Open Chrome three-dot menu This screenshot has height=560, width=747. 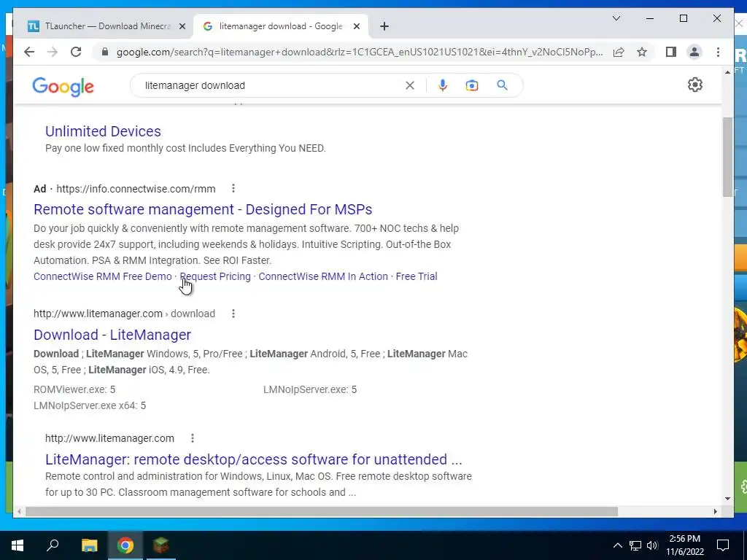[718, 52]
